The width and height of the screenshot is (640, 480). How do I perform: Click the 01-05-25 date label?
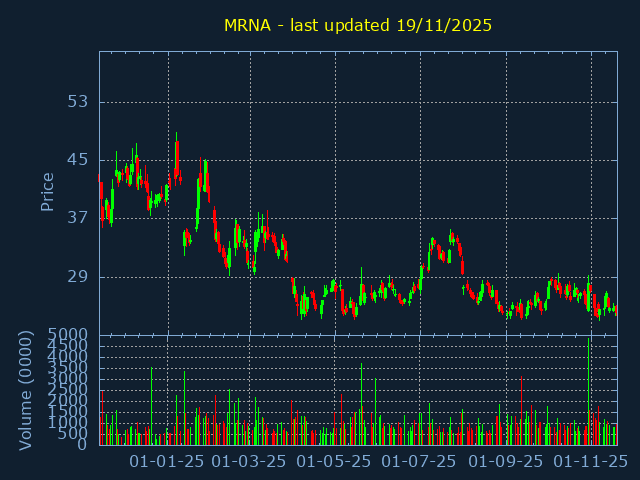(336, 462)
